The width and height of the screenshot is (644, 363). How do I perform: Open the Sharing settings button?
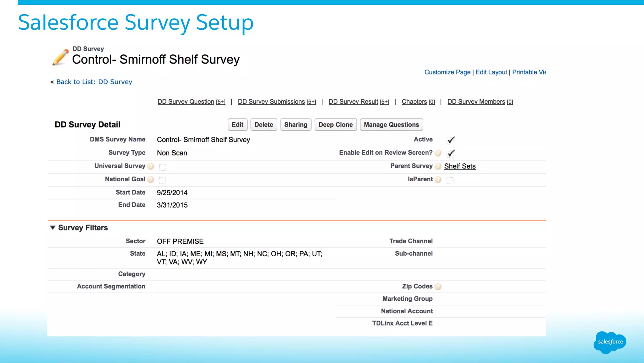[296, 125]
